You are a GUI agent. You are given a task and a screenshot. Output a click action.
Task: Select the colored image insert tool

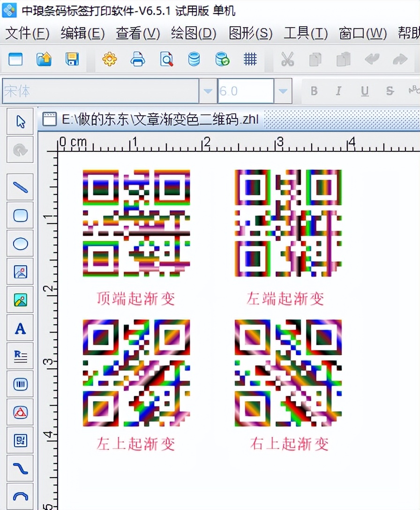coord(20,300)
